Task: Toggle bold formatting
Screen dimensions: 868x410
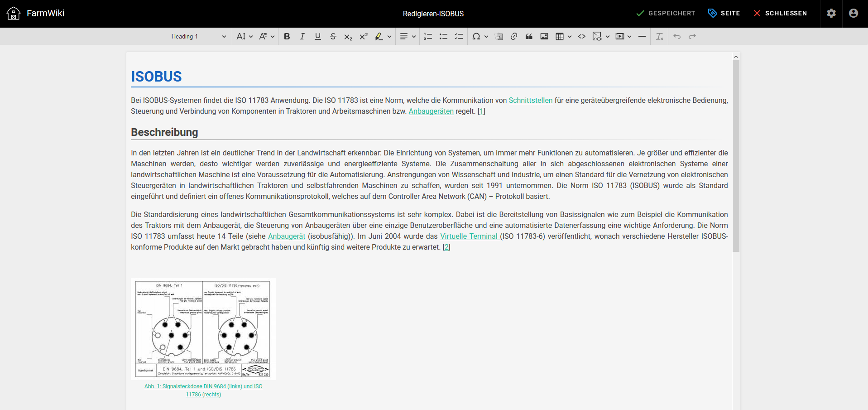Action: (287, 37)
